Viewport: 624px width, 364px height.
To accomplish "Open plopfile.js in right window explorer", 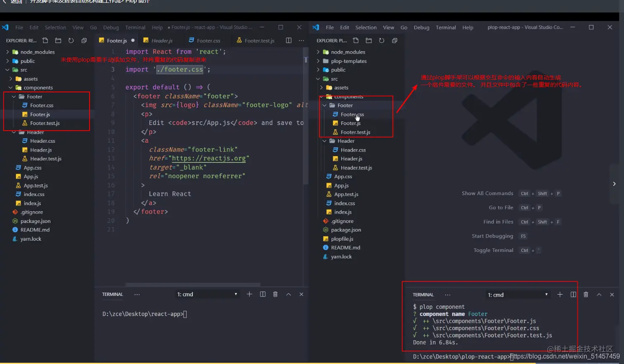I will point(342,239).
